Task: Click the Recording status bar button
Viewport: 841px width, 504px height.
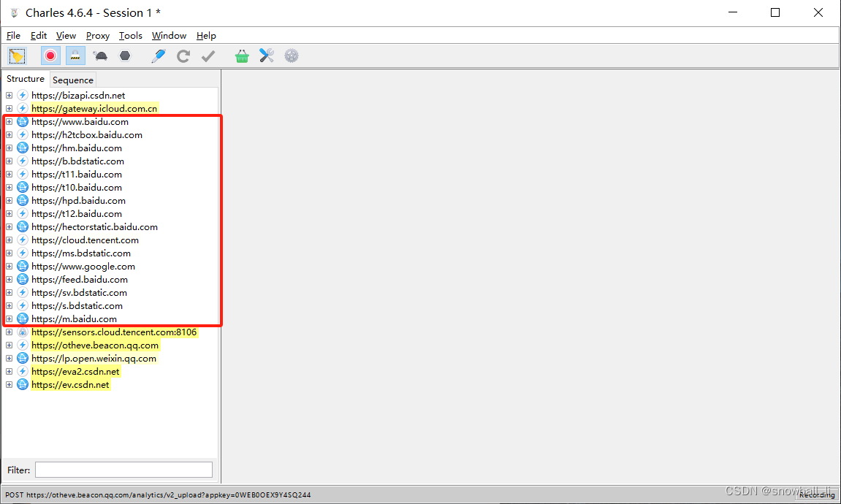Action: [817, 495]
